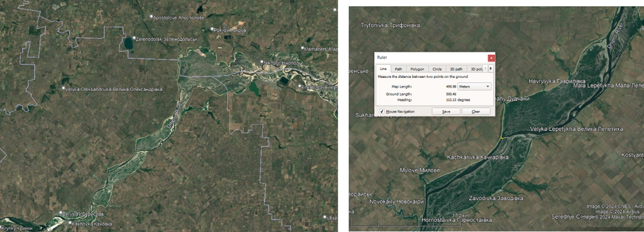Select the Velyka Oleksandrivka placemark dot

[64, 88]
